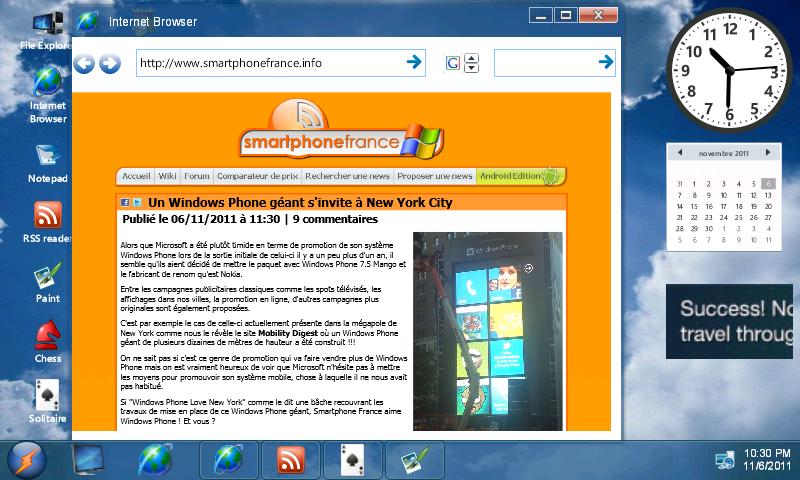Open the Wiki site tab
The height and width of the screenshot is (480, 800).
167,176
